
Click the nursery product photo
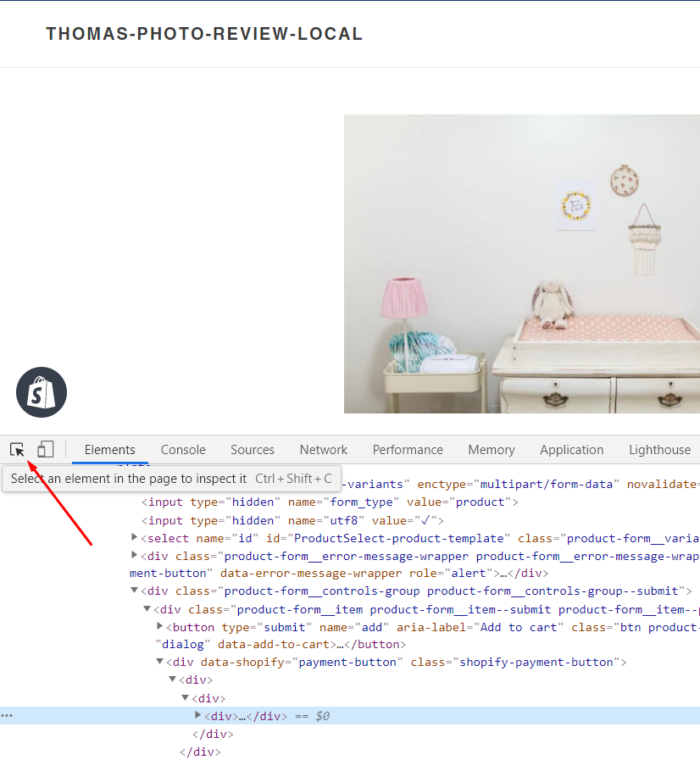[521, 264]
